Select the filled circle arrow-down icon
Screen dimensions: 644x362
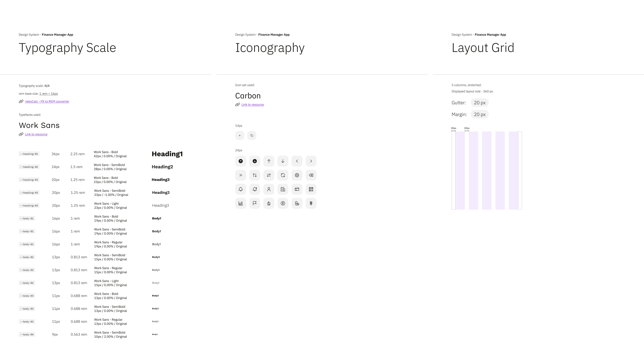click(x=255, y=161)
